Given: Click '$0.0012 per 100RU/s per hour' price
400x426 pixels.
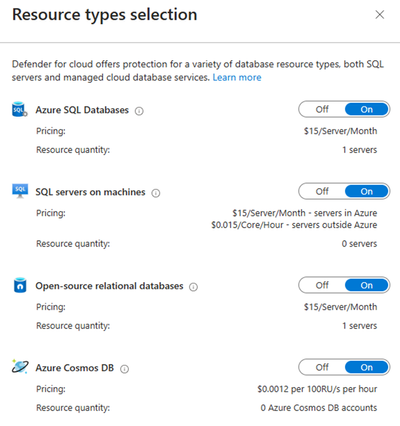Looking at the screenshot, I should coord(317,389).
